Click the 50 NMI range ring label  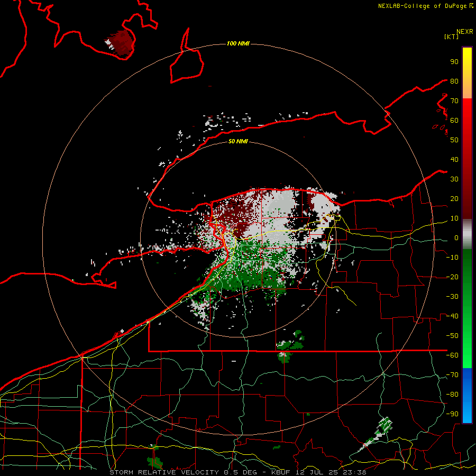pos(238,141)
